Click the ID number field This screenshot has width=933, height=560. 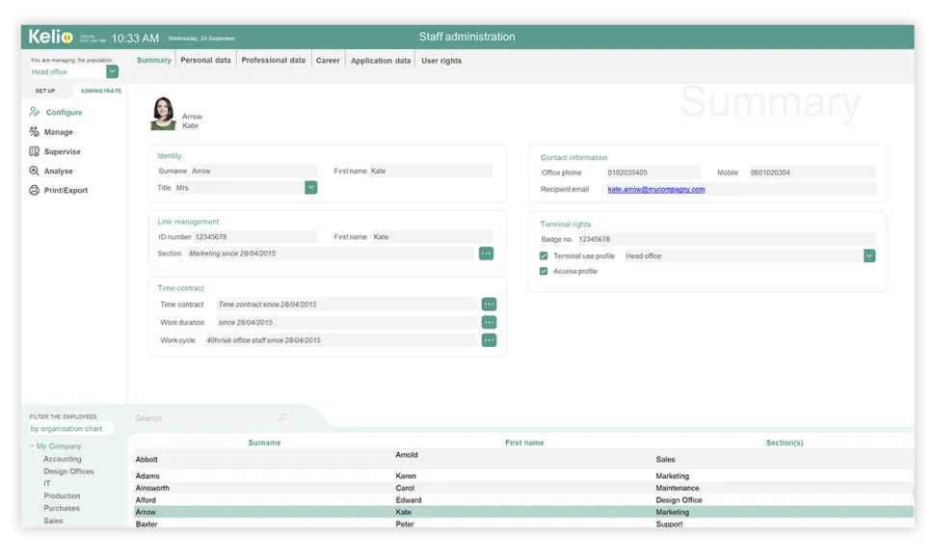coord(255,237)
